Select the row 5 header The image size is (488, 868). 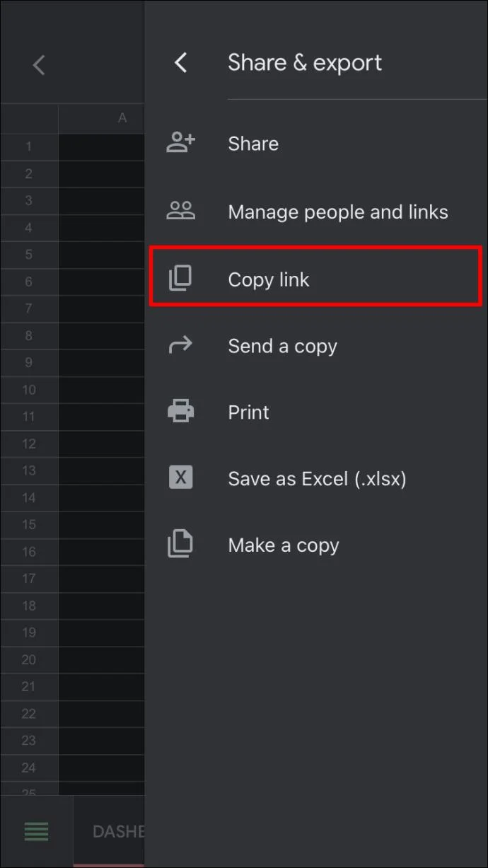29,255
